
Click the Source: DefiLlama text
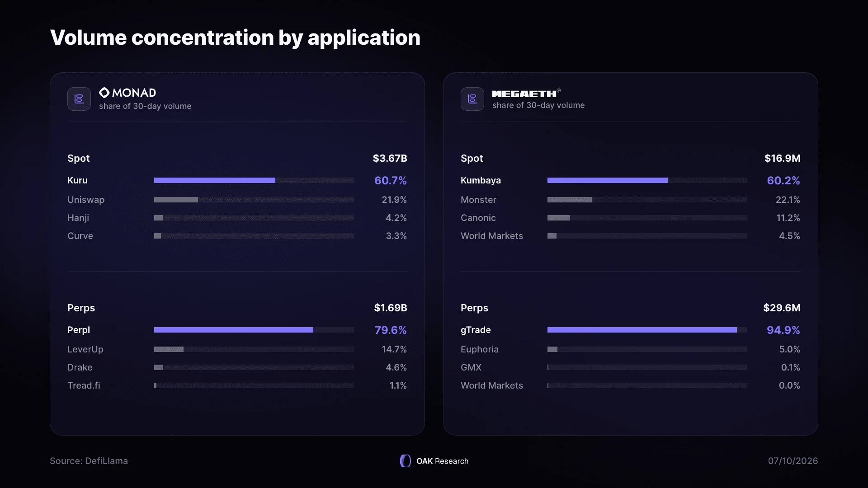click(x=89, y=461)
